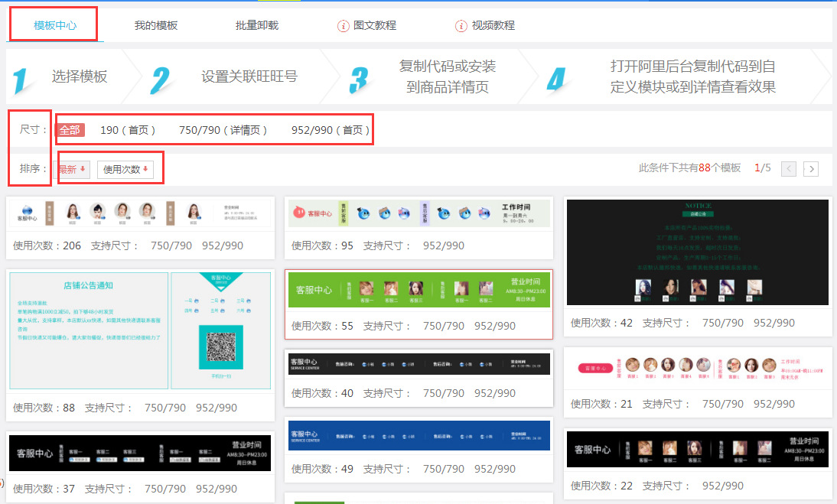Click the 使用次数：88 text
Viewport: 837px width, 504px height.
pos(44,408)
